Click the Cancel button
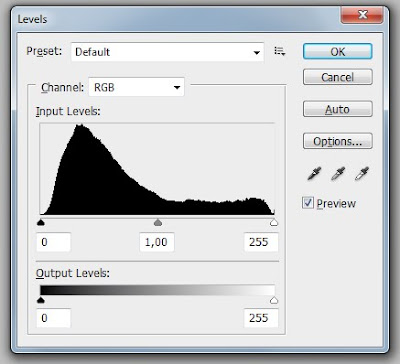The height and width of the screenshot is (364, 400). coord(337,77)
